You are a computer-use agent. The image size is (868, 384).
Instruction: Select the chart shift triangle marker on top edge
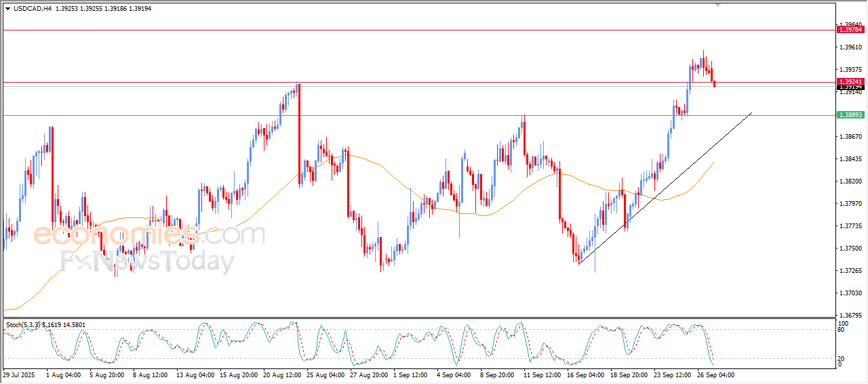[718, 5]
